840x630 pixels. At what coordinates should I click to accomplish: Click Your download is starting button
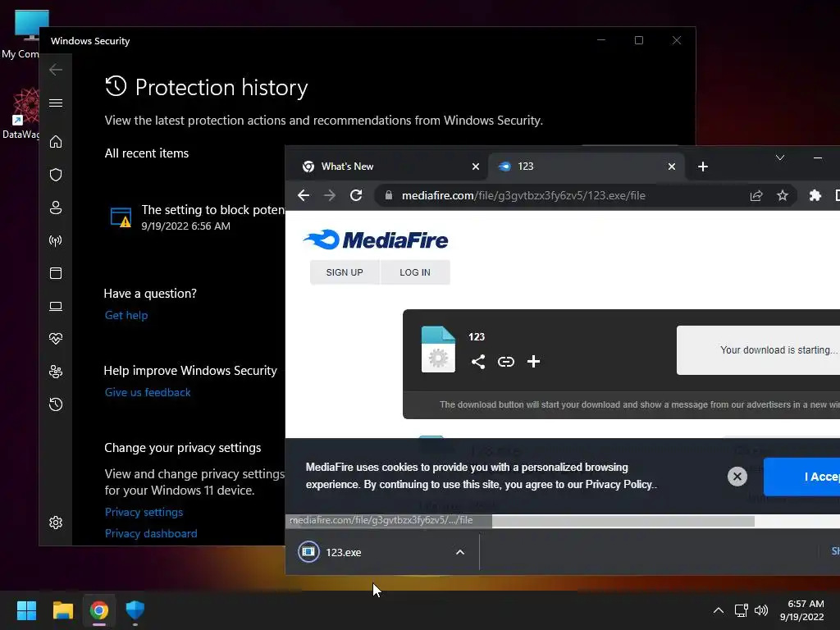point(758,349)
